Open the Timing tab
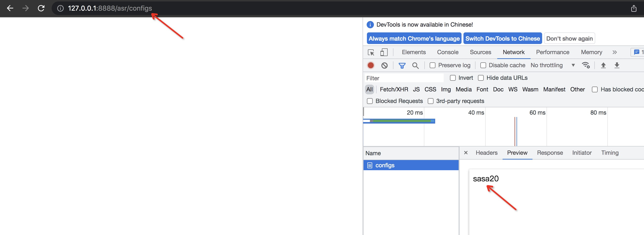 click(610, 153)
